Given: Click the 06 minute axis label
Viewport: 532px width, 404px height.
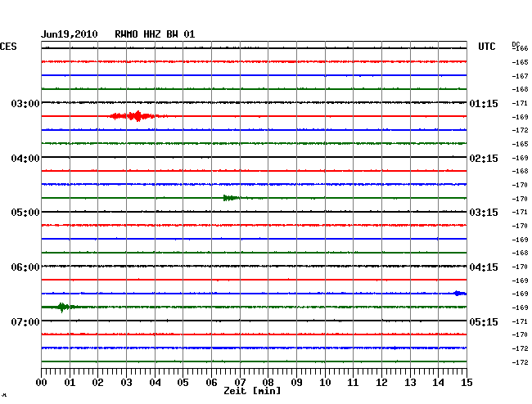Looking at the screenshot, I should tap(211, 383).
